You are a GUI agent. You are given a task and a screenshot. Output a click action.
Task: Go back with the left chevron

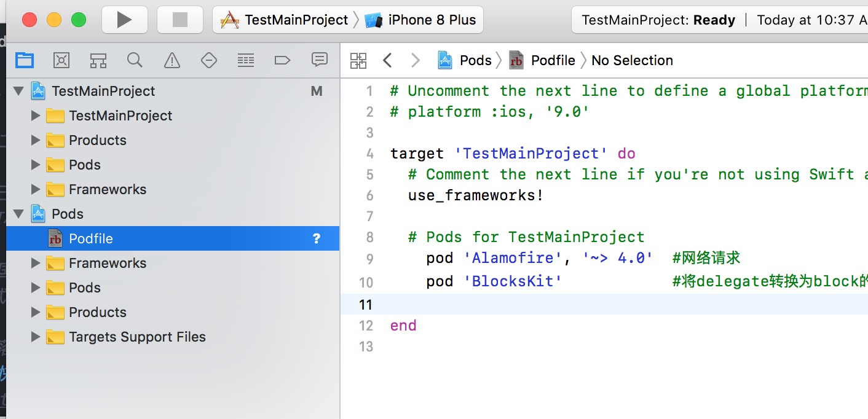tap(387, 60)
